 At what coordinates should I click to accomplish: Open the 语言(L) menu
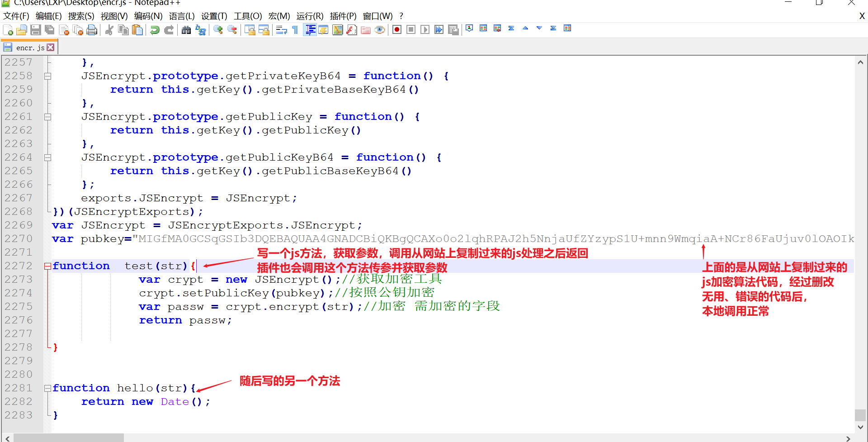pyautogui.click(x=182, y=16)
